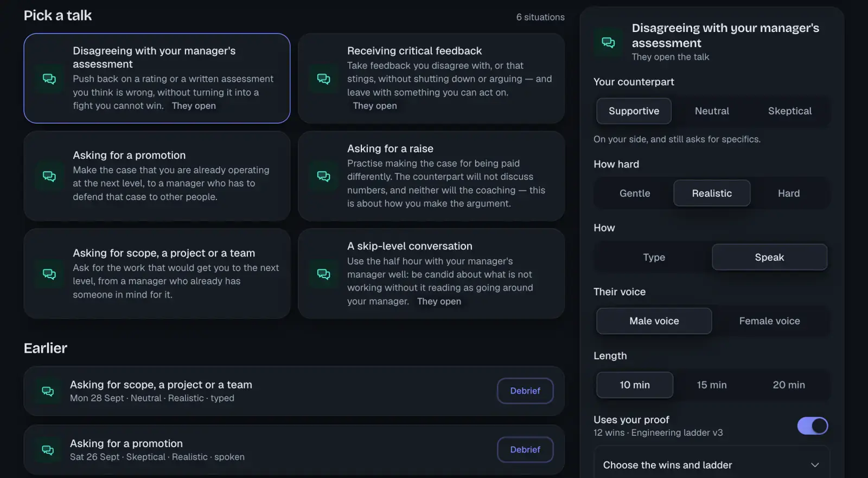Screen dimensions: 868x478
Task: Choose Realistic difficulty
Action: [x=712, y=193]
